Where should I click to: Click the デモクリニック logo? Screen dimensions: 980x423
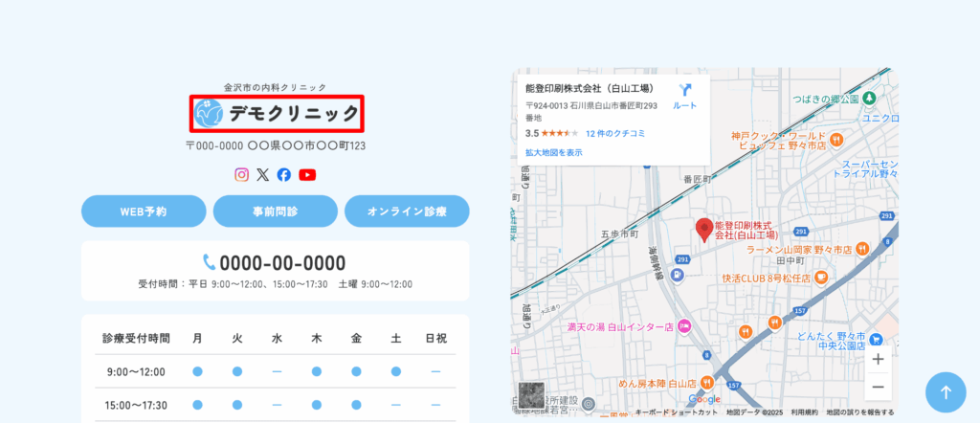click(277, 114)
